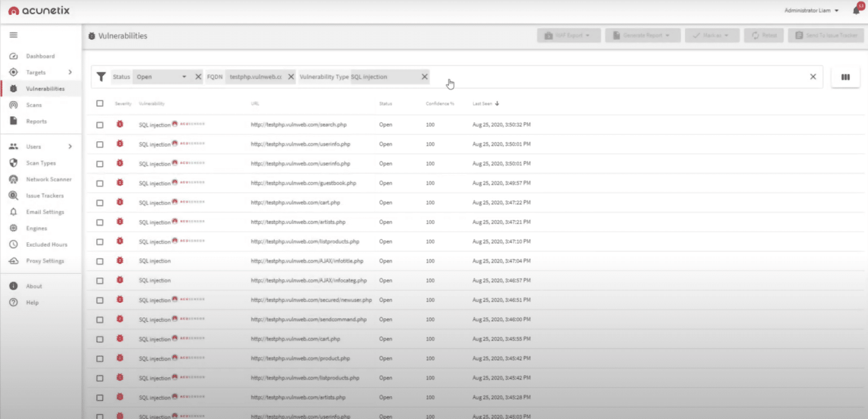Check the guestbook.php vulnerability row
868x419 pixels.
[99, 183]
